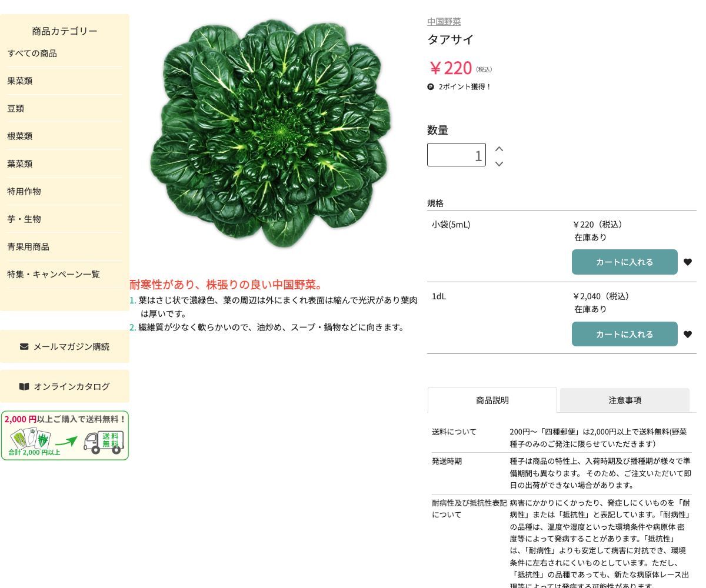Viewport: 706px width, 588px height.
Task: Toggle the heart favorite for 小袋(5mL)
Action: tap(688, 262)
